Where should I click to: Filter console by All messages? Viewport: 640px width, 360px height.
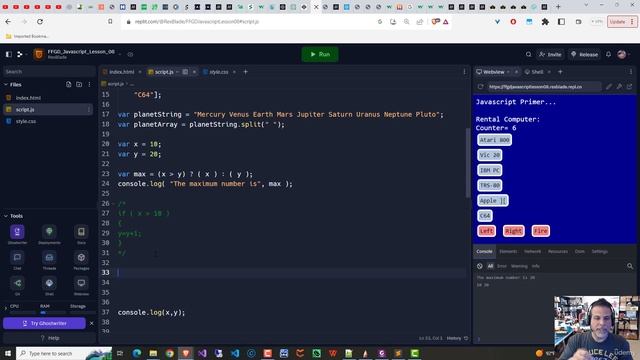(x=490, y=266)
